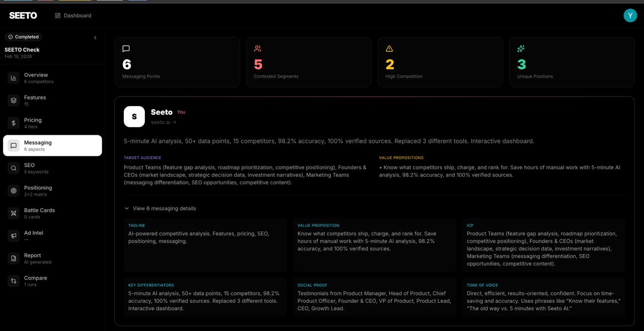This screenshot has width=644, height=331.
Task: Open the Report document icon
Action: pos(13,258)
